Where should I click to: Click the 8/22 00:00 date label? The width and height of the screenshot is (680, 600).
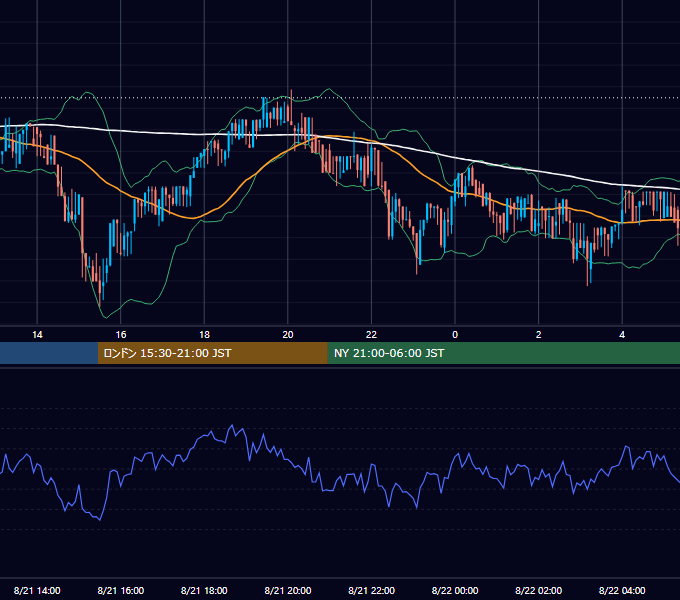coord(455,590)
